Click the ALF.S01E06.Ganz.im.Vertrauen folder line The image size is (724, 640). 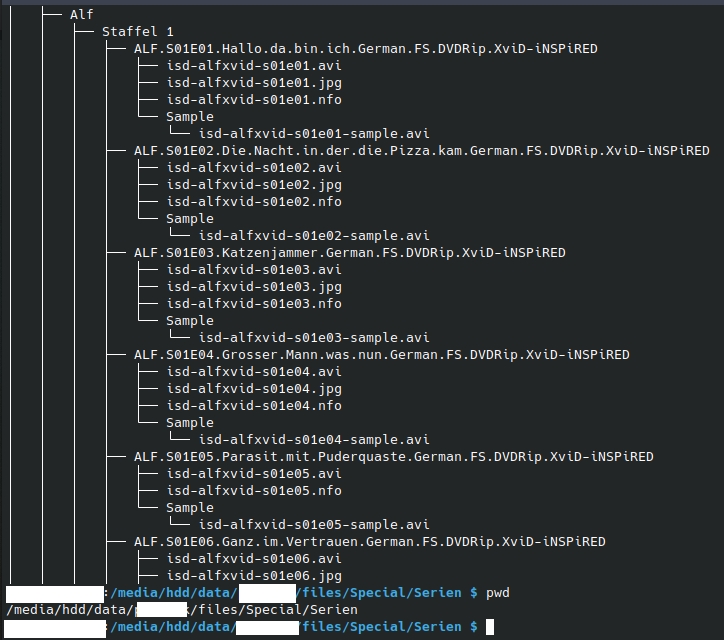pos(370,542)
